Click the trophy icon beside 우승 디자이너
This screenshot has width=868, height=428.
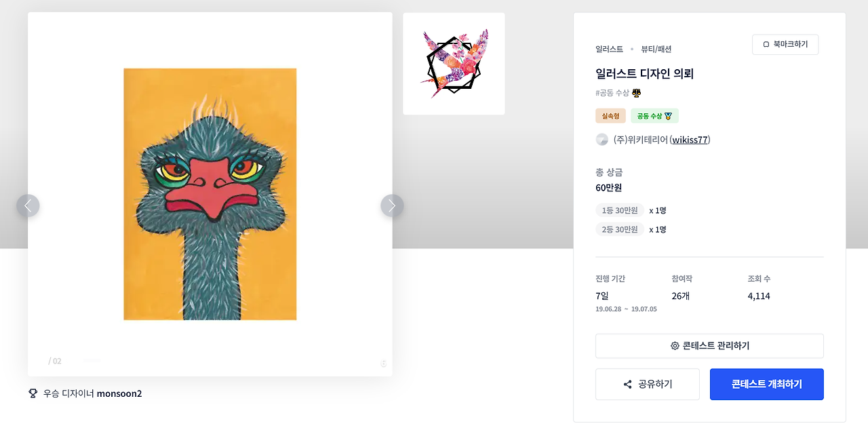pos(33,393)
